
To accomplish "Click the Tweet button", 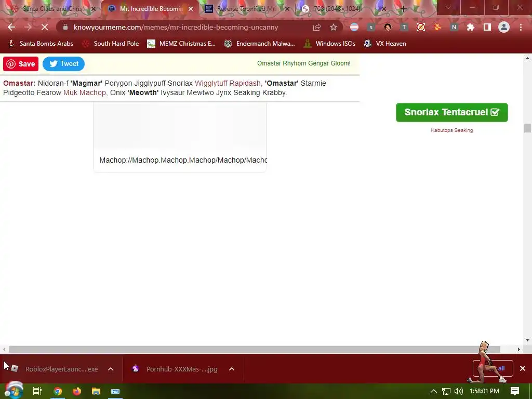I will pyautogui.click(x=63, y=64).
